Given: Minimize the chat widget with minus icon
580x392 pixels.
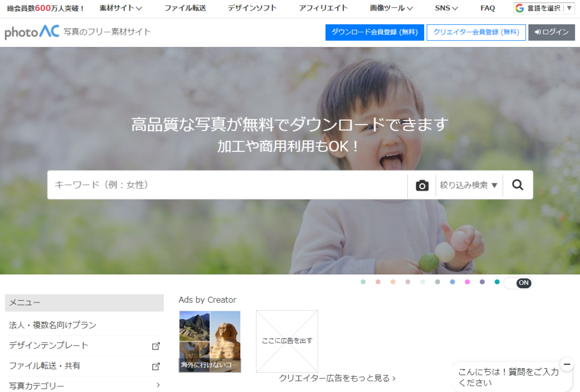Looking at the screenshot, I should click(567, 364).
